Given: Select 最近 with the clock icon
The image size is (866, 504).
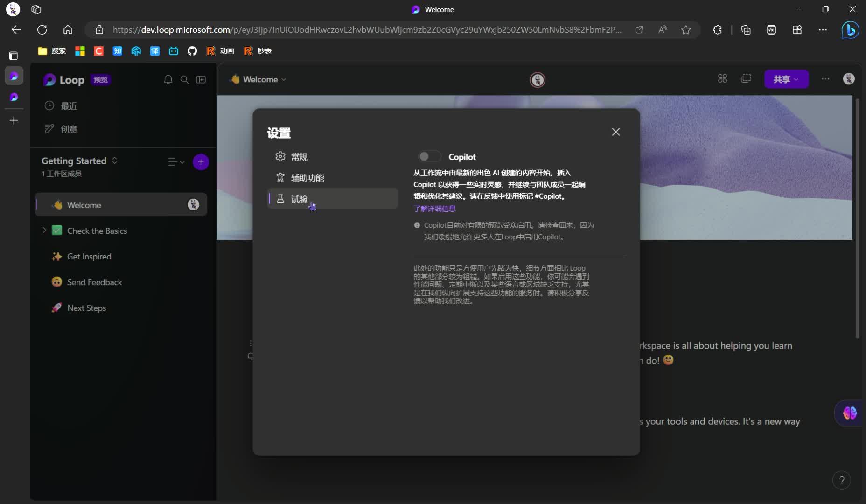Looking at the screenshot, I should pyautogui.click(x=70, y=105).
